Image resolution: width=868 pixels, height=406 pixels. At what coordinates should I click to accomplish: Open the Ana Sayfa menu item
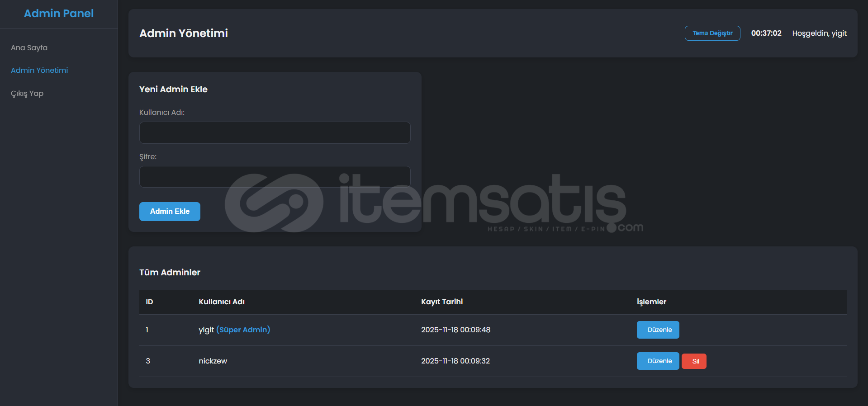[x=29, y=47]
